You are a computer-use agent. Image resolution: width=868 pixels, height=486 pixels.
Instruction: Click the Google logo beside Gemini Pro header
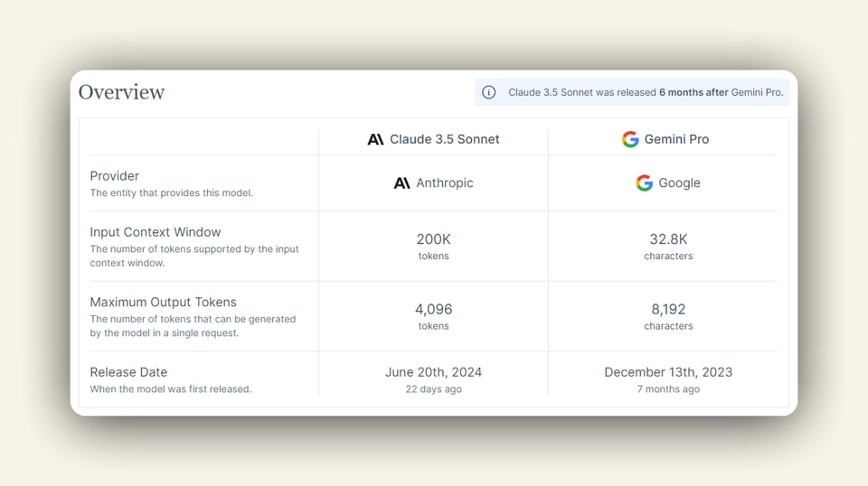[x=630, y=139]
